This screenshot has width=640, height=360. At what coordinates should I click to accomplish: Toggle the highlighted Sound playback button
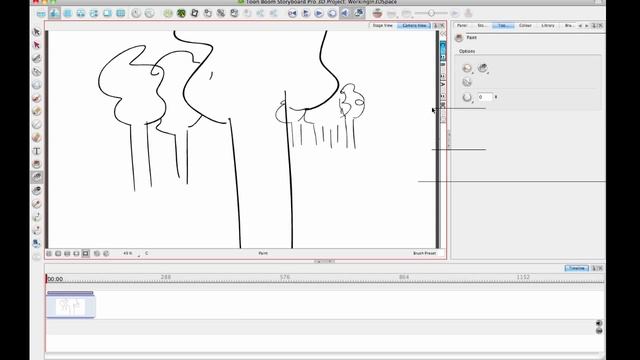(x=345, y=13)
